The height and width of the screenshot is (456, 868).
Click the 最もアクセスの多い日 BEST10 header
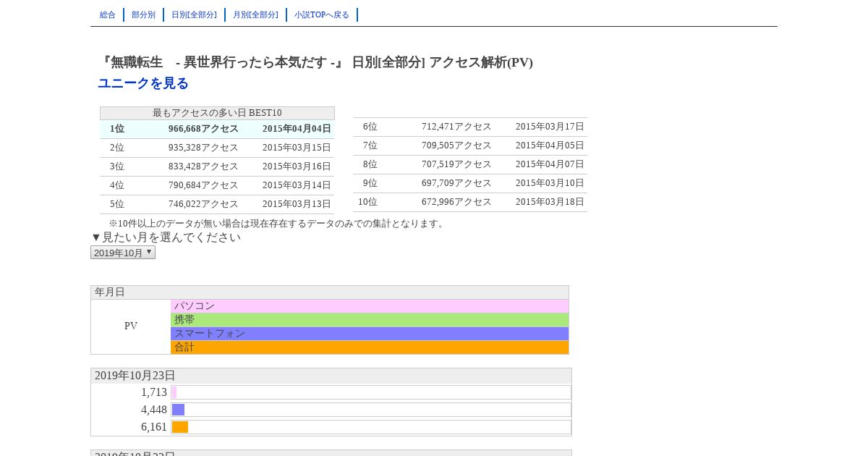[x=217, y=113]
